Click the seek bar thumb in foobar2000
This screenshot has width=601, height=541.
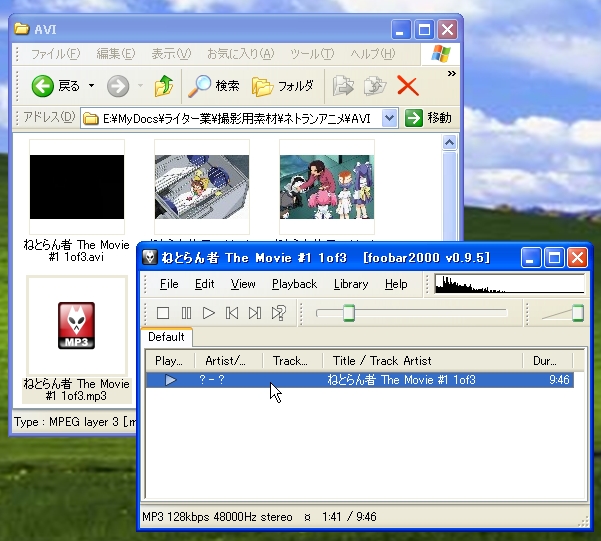349,313
